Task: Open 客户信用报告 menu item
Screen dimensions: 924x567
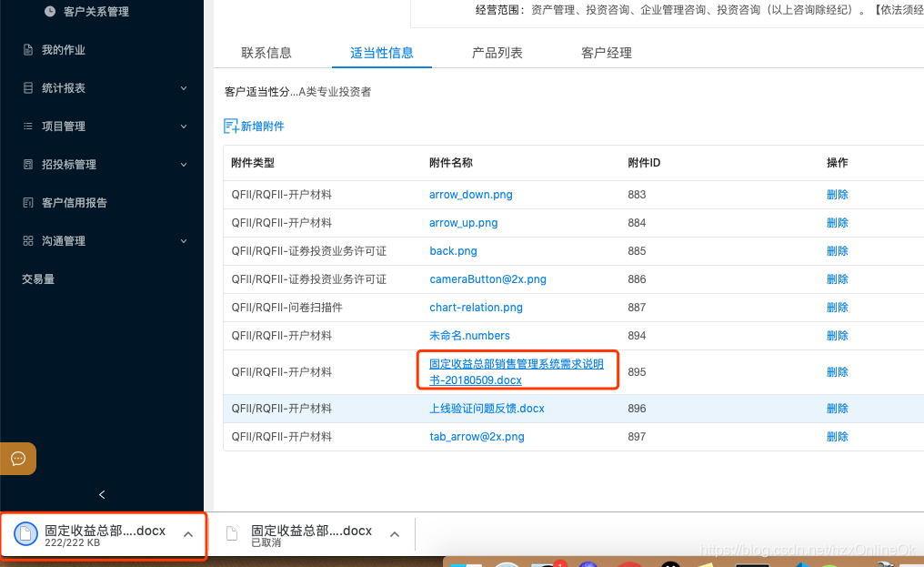Action: pyautogui.click(x=75, y=202)
